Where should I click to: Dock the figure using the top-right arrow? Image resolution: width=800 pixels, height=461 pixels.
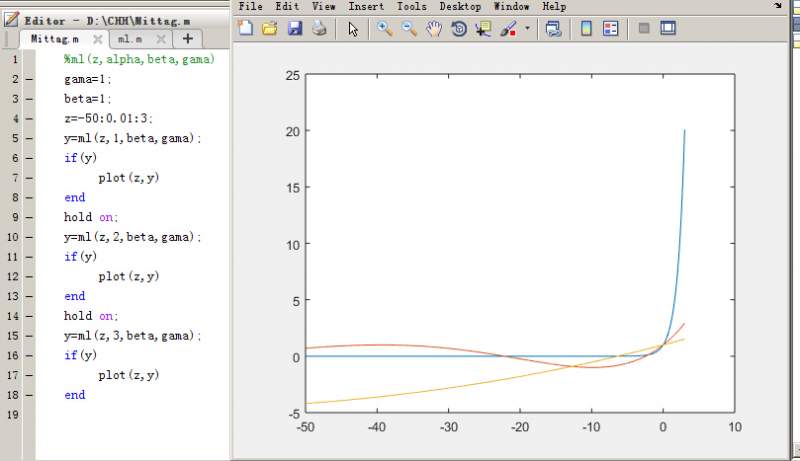(x=778, y=6)
